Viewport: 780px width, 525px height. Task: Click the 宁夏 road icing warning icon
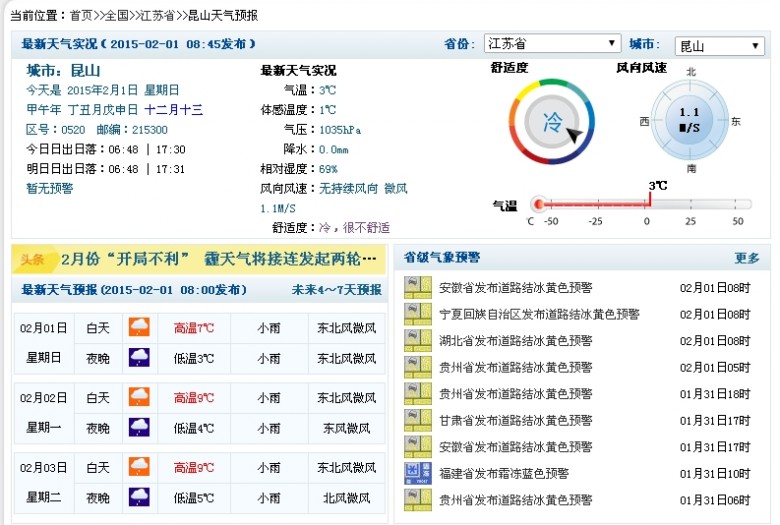[x=417, y=314]
